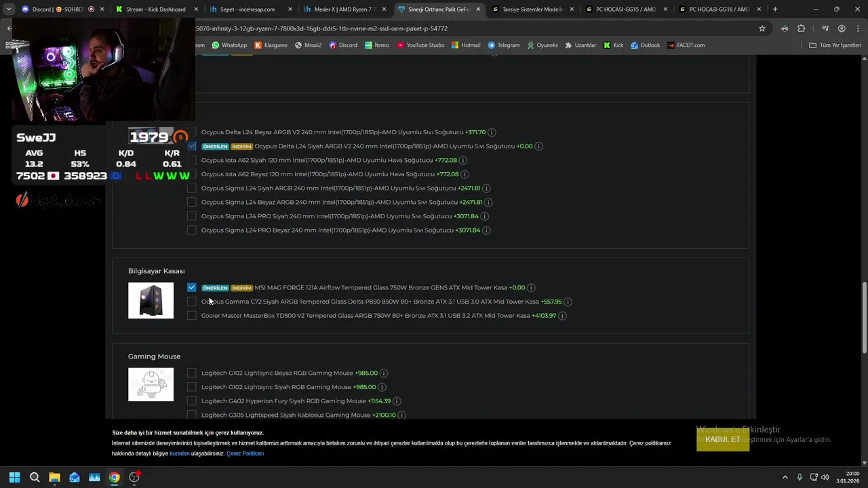This screenshot has height=488, width=868.
Task: Switch to Tavsiye Sistemler Modelleri tab
Action: click(532, 9)
